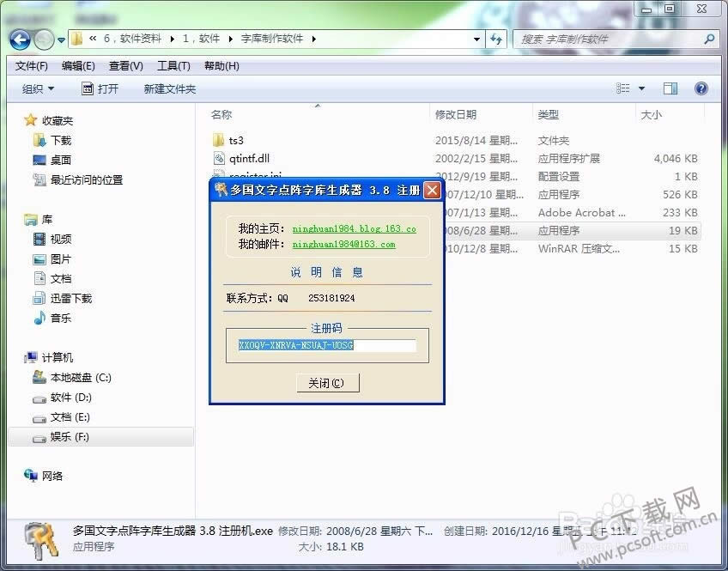Select the qtintf.dll file
This screenshot has height=571, width=728.
[x=249, y=158]
